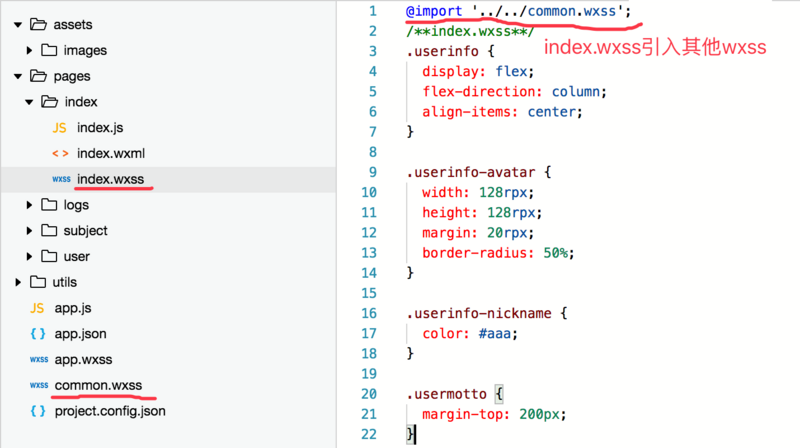Click the height: 128rpx declaration
The width and height of the screenshot is (800, 448).
point(482,213)
